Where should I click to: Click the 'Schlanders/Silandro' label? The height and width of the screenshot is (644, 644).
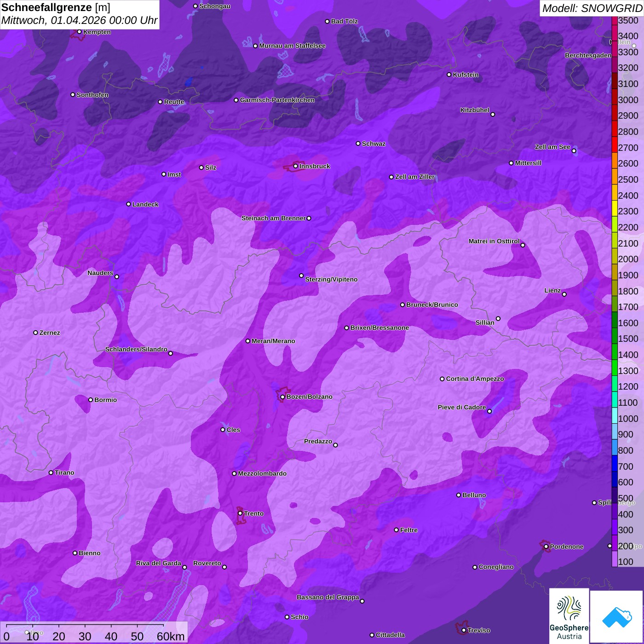pos(136,349)
